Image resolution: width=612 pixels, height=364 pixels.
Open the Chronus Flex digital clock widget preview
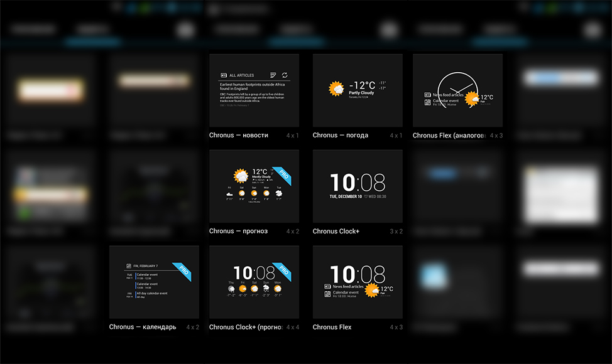tap(358, 282)
